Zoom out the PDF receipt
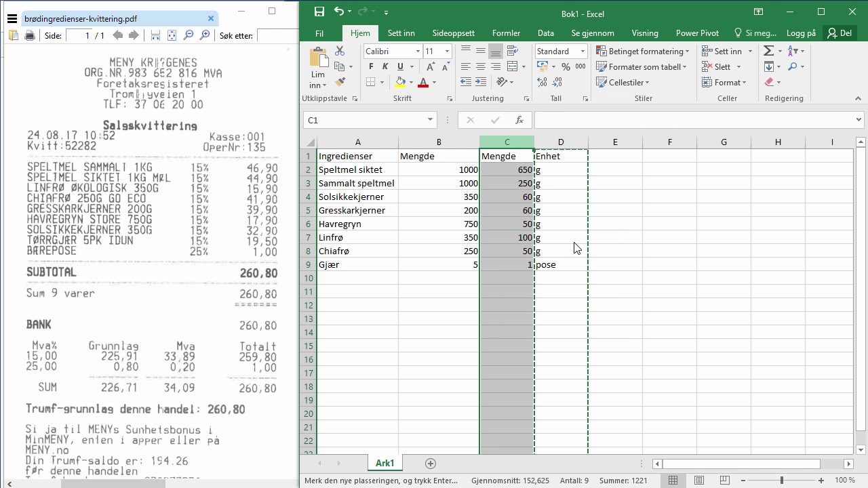The height and width of the screenshot is (488, 868). tap(189, 35)
